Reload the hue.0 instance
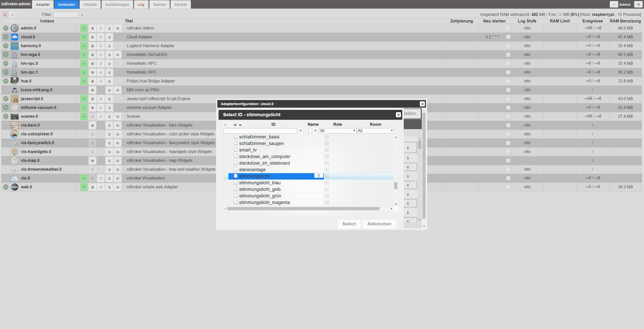Screen dimensions: 644x329 point(101,81)
